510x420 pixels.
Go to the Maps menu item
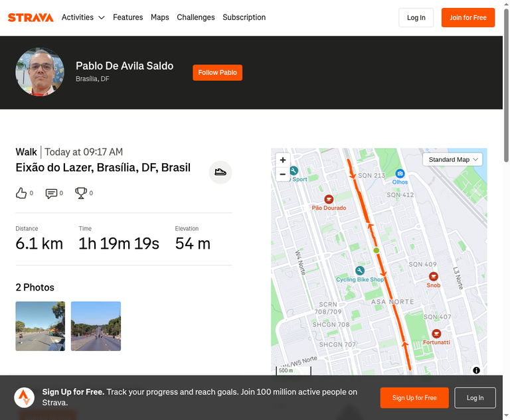tap(159, 17)
